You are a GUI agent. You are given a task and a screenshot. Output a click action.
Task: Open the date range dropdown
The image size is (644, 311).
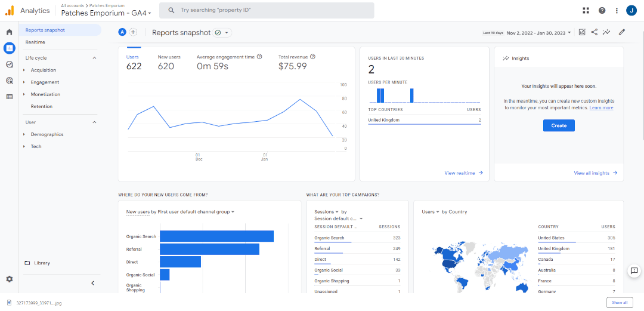pos(538,32)
